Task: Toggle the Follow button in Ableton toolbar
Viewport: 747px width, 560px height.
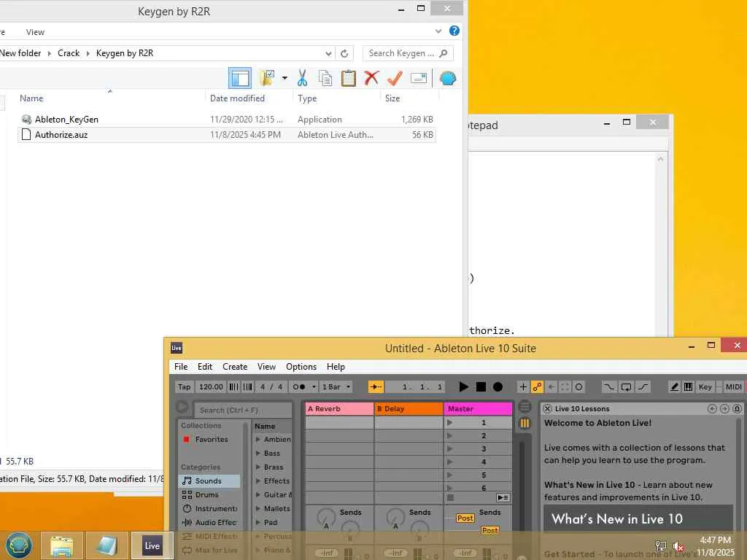Action: click(376, 387)
